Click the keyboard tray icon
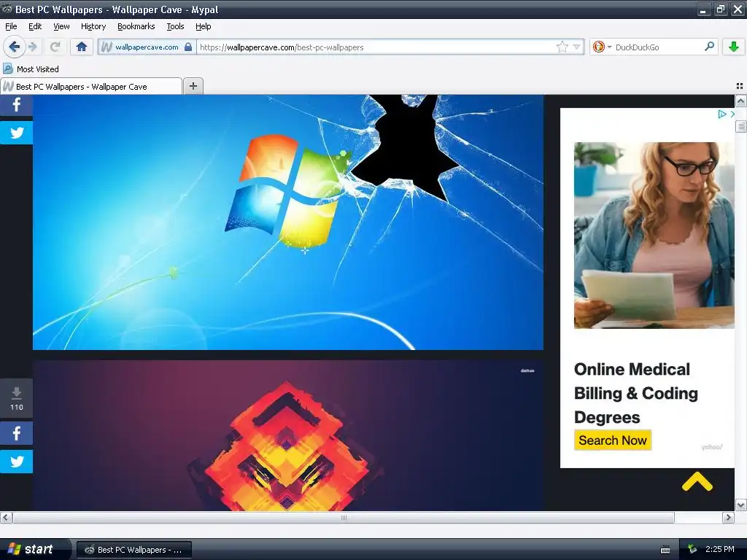The image size is (747, 560). [665, 550]
